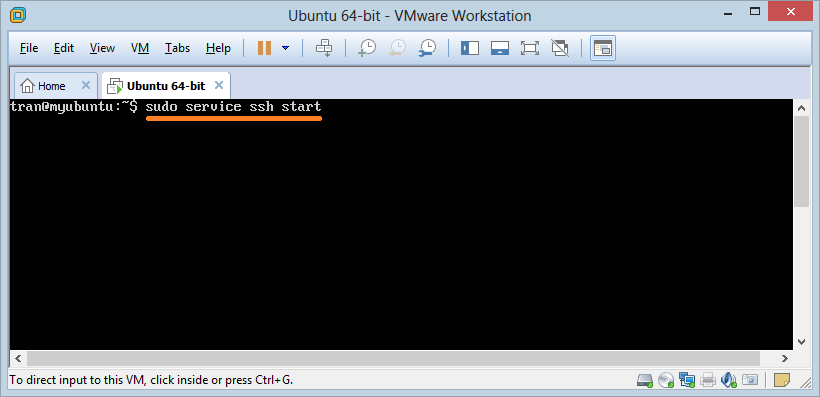Viewport: 820px width, 397px height.
Task: Toggle the console view icon
Action: tap(603, 48)
